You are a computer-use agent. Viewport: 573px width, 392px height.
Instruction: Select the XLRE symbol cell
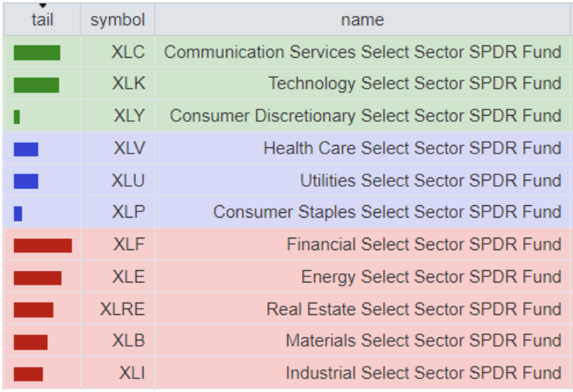coord(122,309)
